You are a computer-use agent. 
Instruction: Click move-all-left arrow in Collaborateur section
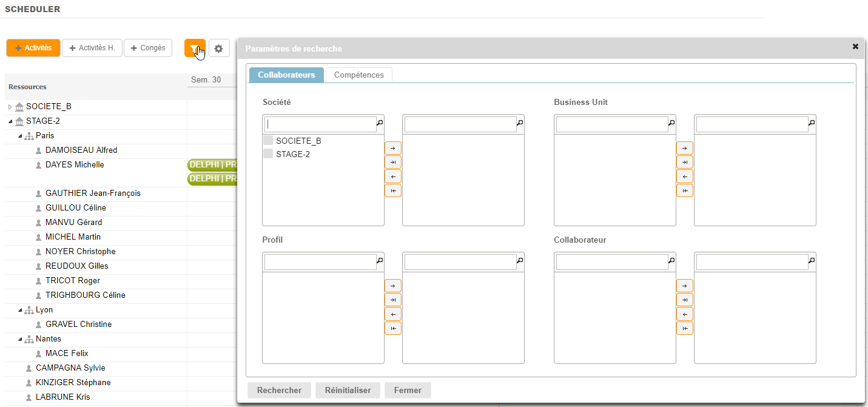685,328
